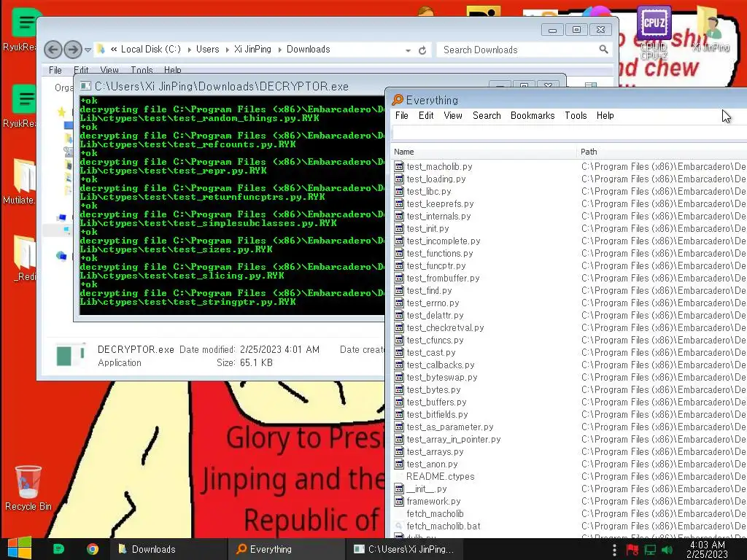Click test_buffers.py file name
This screenshot has width=747, height=560.
point(436,402)
